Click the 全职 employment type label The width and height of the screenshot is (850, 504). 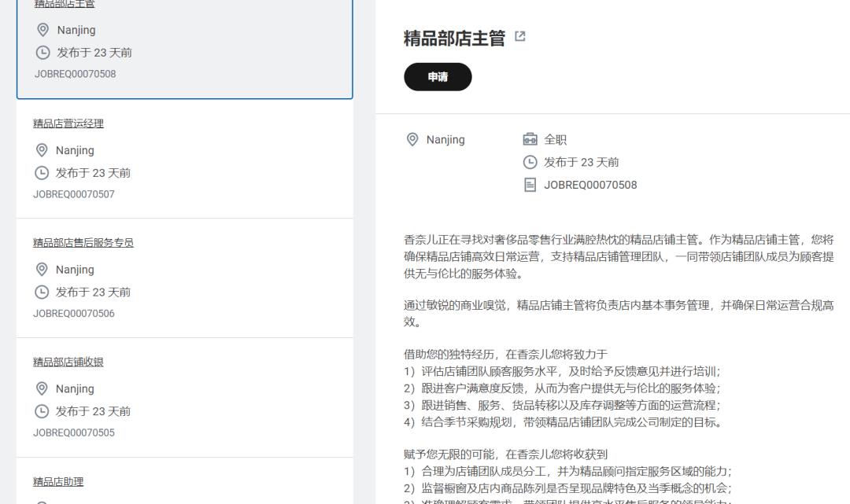(x=555, y=140)
